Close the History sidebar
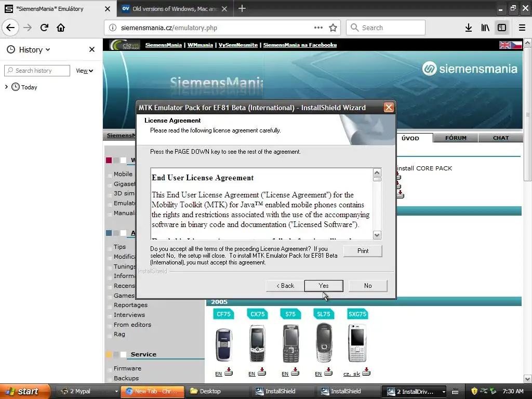The width and height of the screenshot is (532, 399). pos(91,49)
